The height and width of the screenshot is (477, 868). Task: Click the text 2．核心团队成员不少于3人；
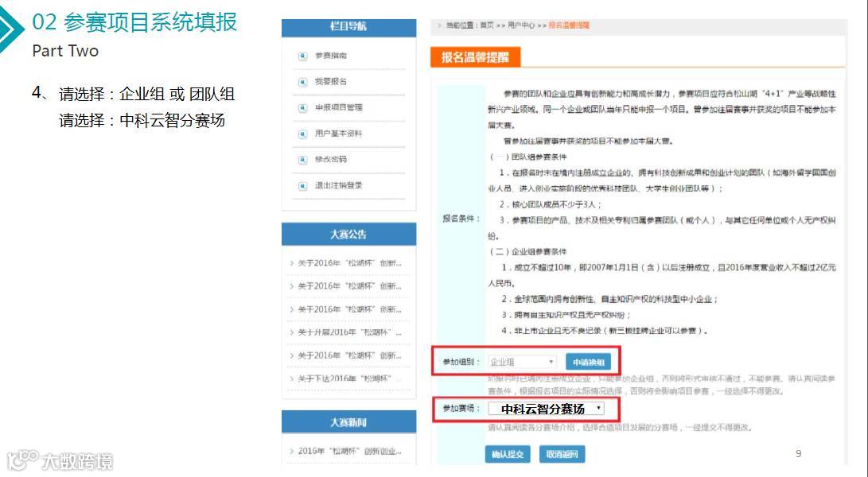pos(551,205)
